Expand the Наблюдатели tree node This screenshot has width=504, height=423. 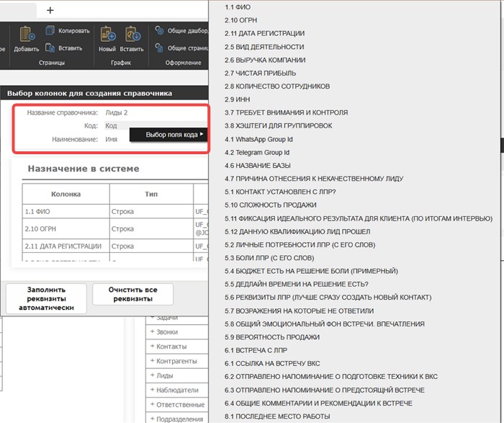152,390
